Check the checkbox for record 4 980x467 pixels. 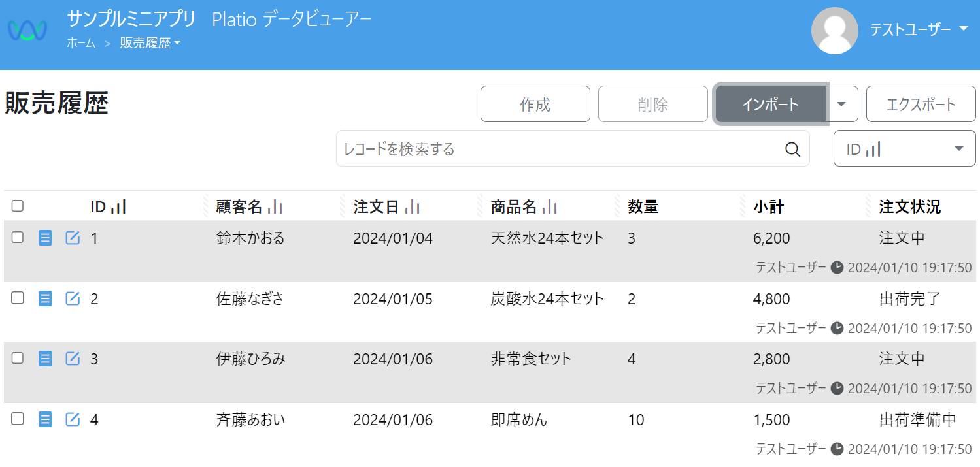coord(18,419)
